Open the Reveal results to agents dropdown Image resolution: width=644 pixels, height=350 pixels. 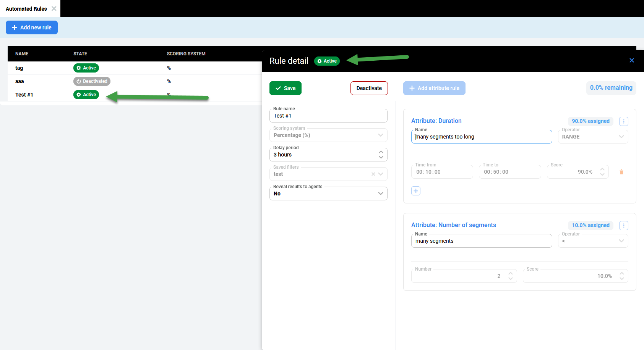point(380,194)
